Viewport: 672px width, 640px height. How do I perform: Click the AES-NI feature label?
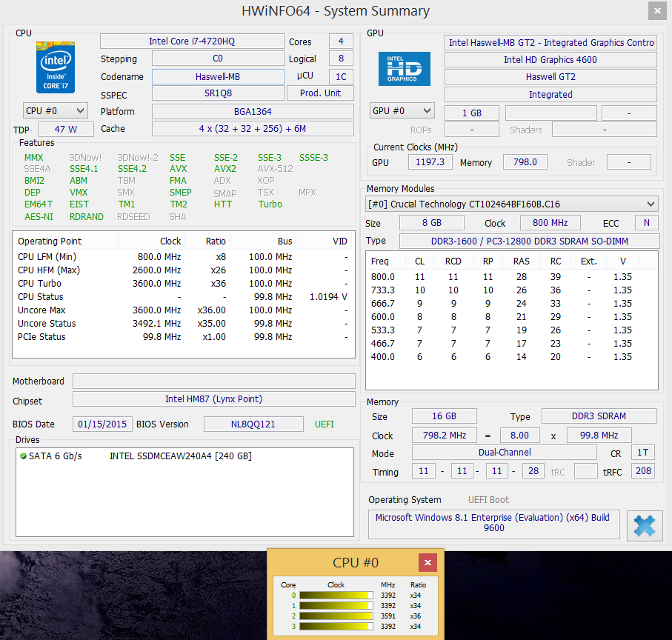point(39,217)
